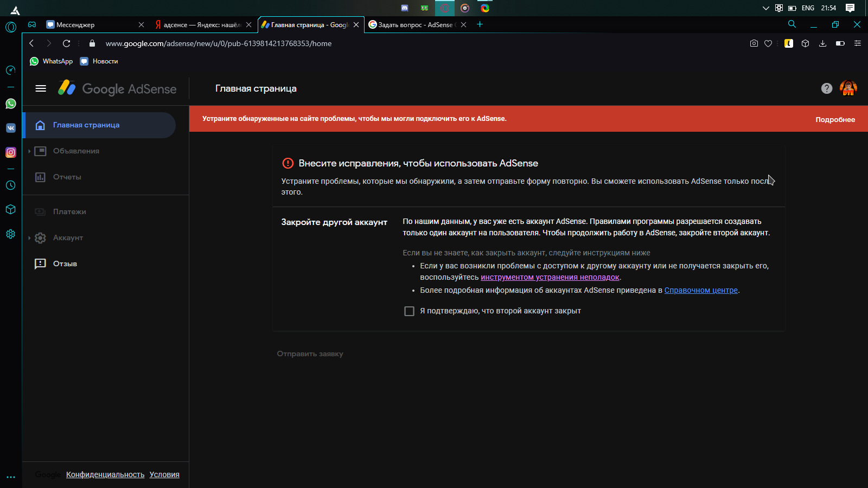Open easy setup sliders icon

click(858, 43)
